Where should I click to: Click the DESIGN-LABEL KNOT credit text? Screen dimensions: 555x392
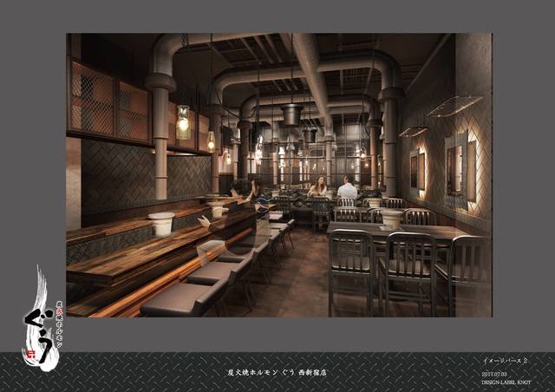pyautogui.click(x=506, y=381)
